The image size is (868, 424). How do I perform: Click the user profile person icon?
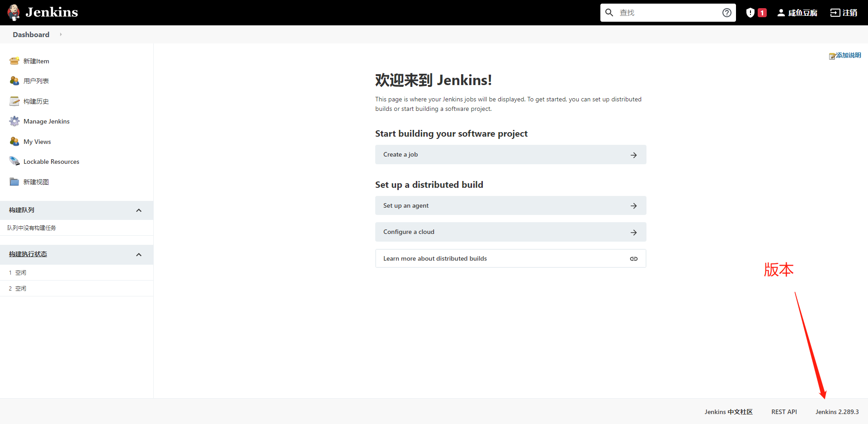click(x=781, y=13)
